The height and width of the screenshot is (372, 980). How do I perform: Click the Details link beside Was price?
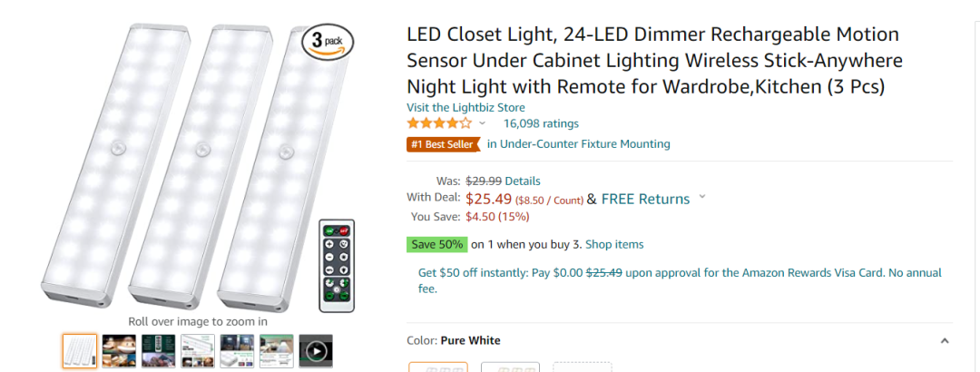523,181
